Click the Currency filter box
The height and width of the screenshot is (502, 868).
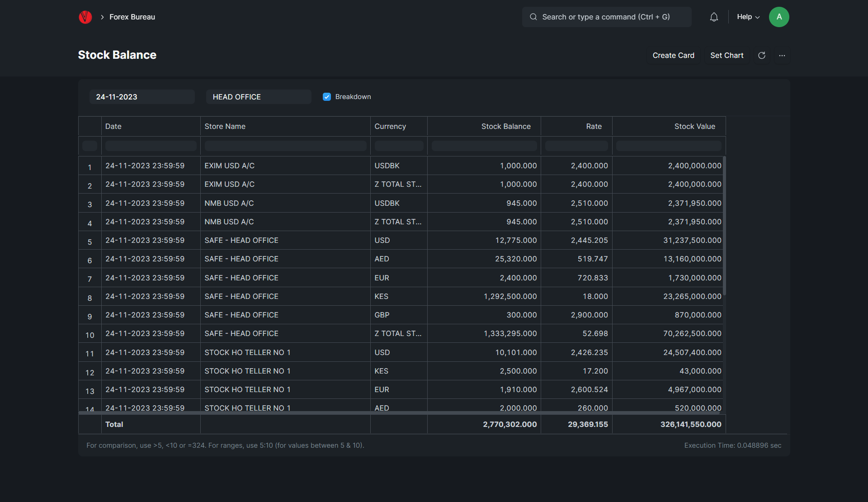[399, 146]
